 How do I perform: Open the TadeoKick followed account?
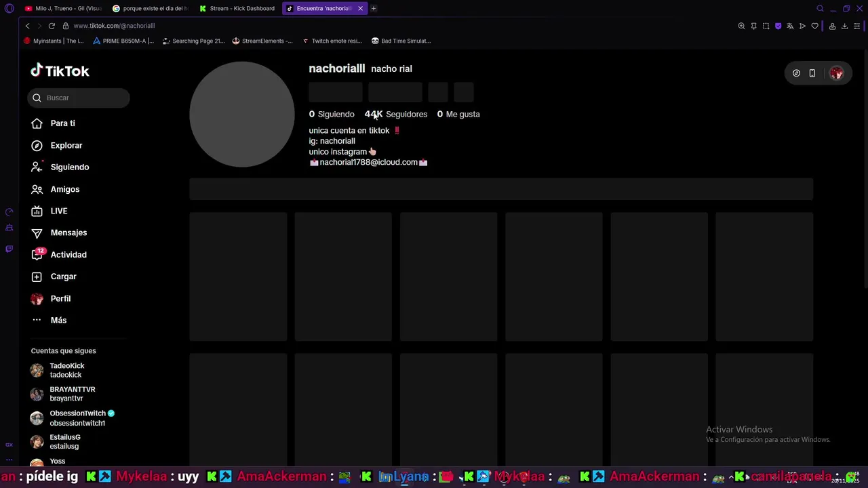pyautogui.click(x=66, y=370)
